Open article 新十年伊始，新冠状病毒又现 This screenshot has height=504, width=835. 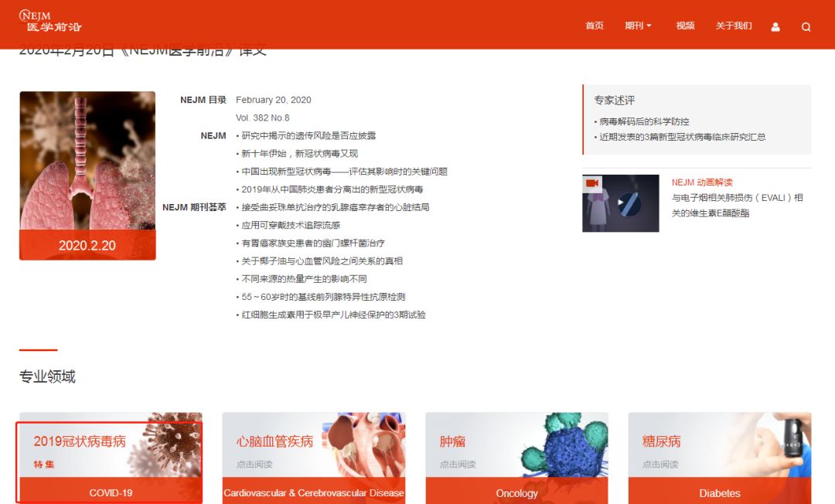coord(299,153)
